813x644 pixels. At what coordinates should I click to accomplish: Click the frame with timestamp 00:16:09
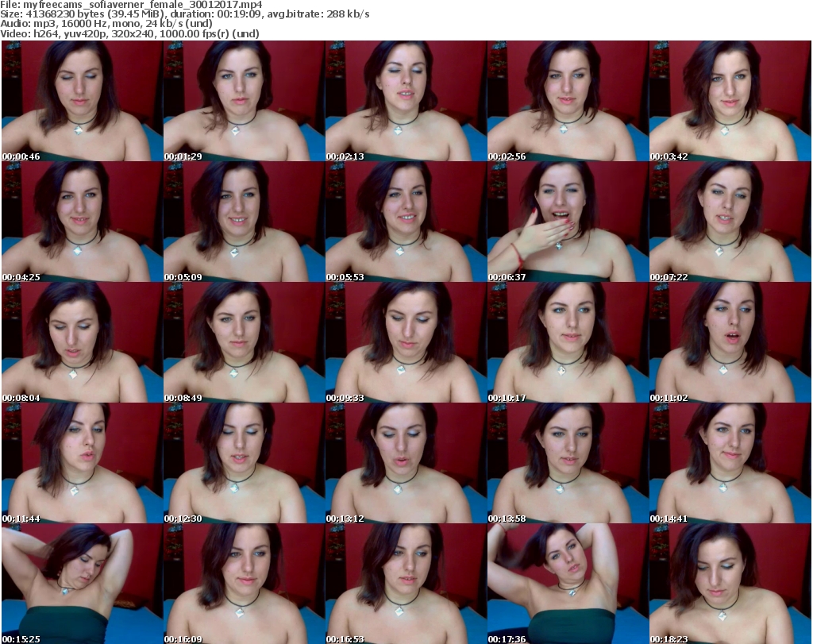tap(245, 584)
